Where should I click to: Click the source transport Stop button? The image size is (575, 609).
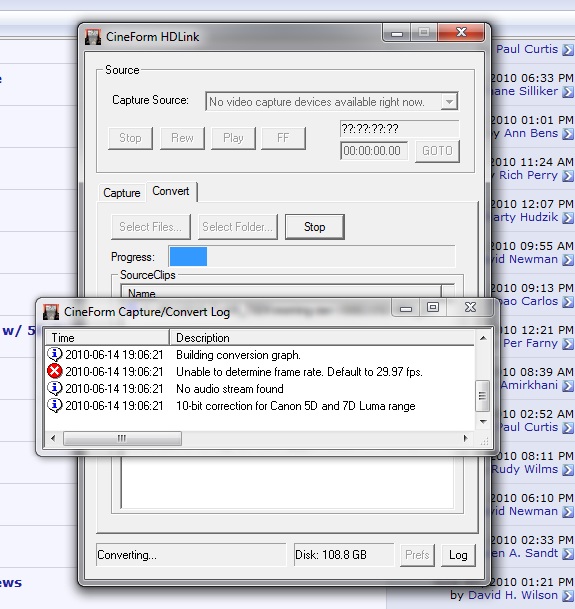130,138
